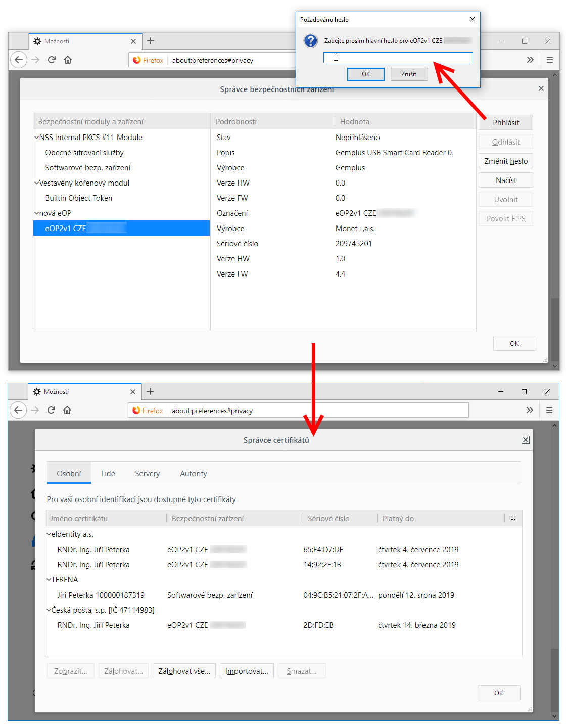Click upper window vertical scrollbar thumb
The width and height of the screenshot is (566, 728).
555,329
